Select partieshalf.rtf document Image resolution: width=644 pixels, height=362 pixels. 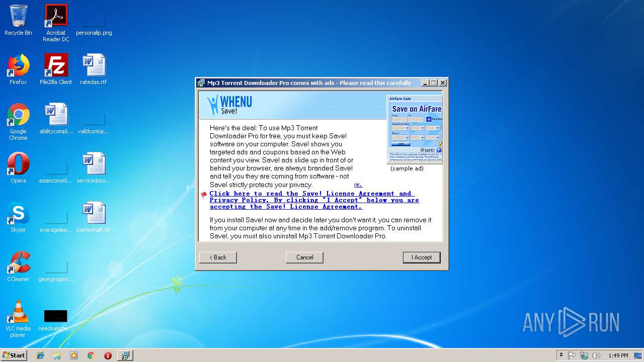pos(94,217)
